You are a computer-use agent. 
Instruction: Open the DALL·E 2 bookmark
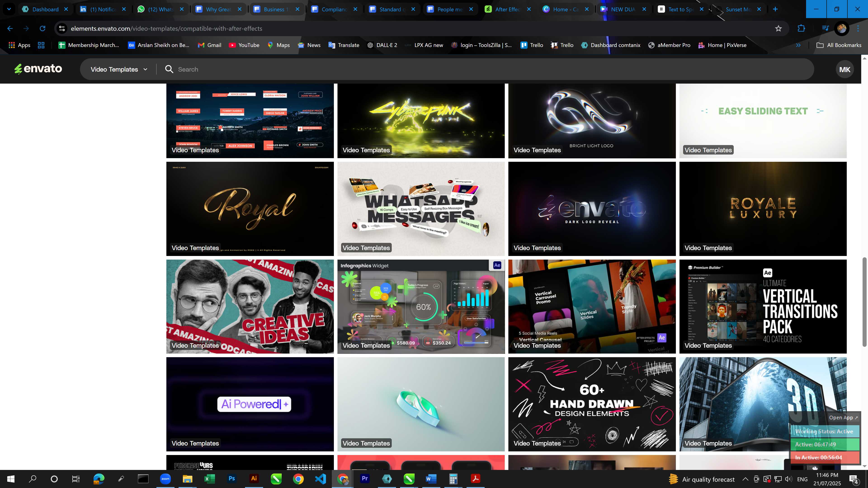click(382, 45)
